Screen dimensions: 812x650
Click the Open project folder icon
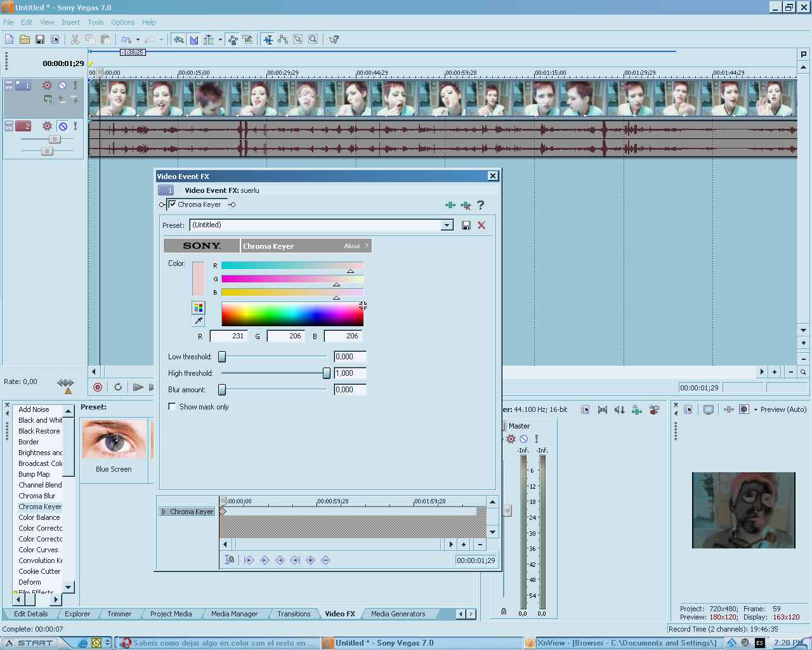(24, 39)
